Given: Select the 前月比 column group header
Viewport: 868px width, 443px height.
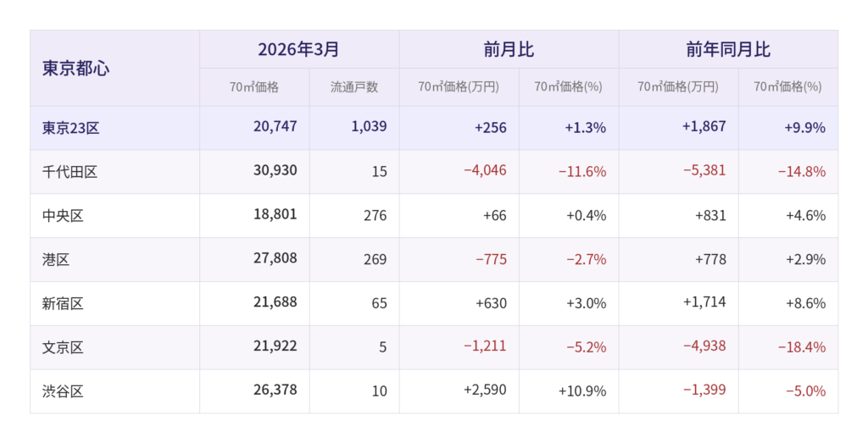Looking at the screenshot, I should click(x=509, y=50).
